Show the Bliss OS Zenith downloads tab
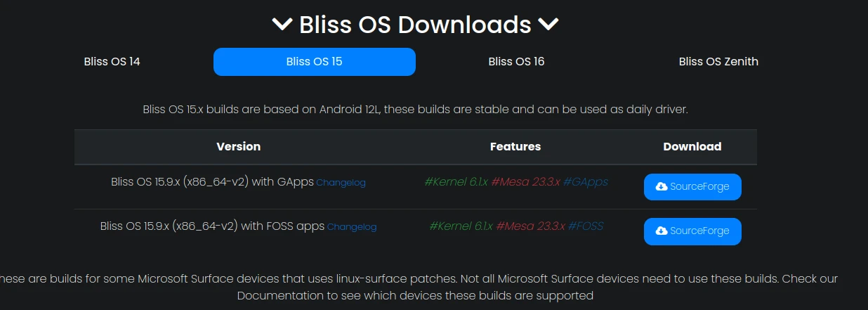Image resolution: width=868 pixels, height=310 pixels. point(718,62)
